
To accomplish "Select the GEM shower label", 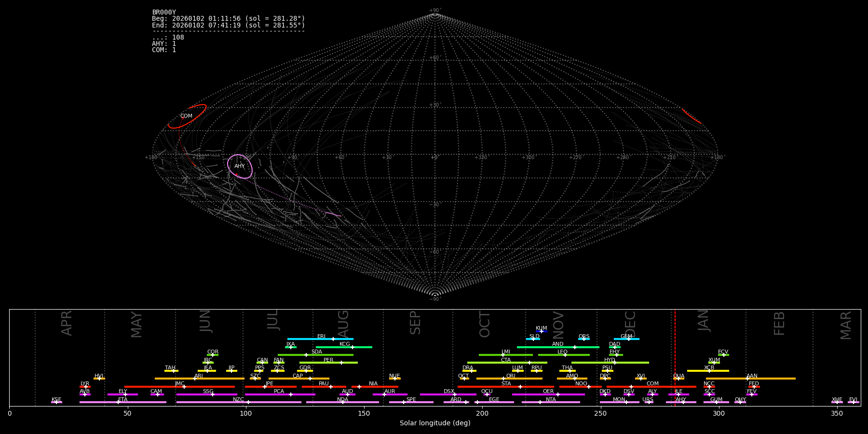I will 626,337.
